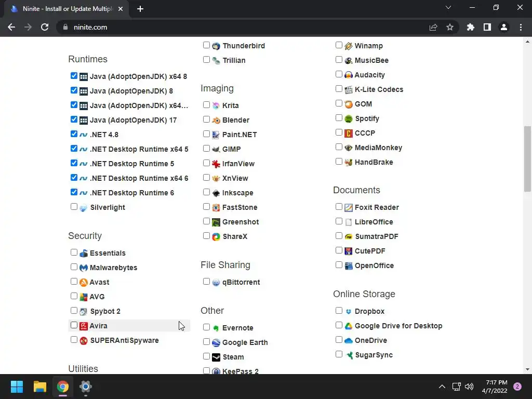Click the OneDrive cloud icon

tap(349, 341)
